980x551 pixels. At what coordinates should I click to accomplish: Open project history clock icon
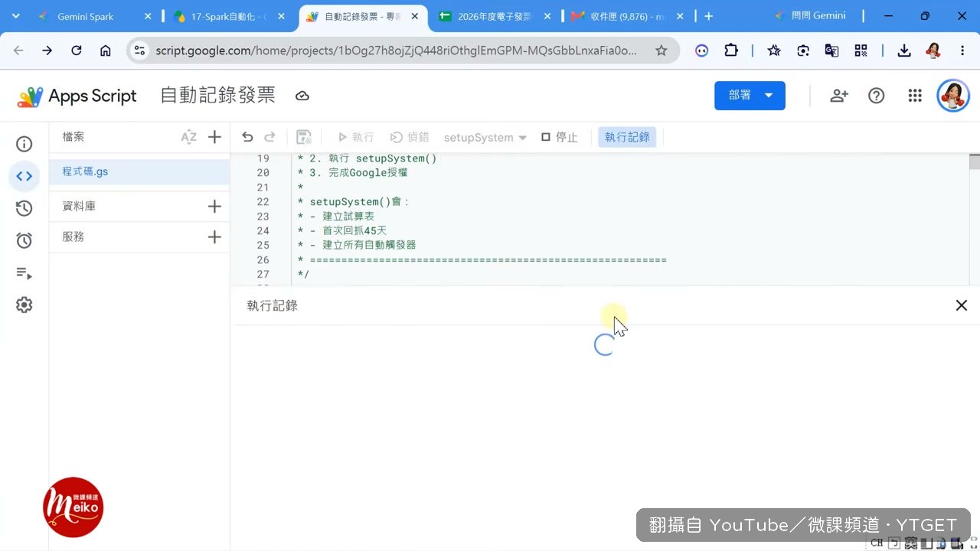(x=24, y=208)
